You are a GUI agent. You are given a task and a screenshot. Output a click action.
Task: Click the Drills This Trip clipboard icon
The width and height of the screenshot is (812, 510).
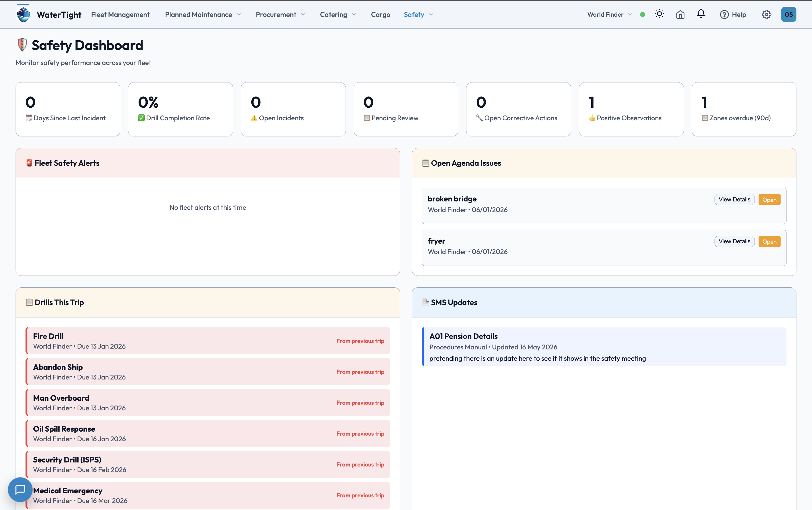pos(29,302)
